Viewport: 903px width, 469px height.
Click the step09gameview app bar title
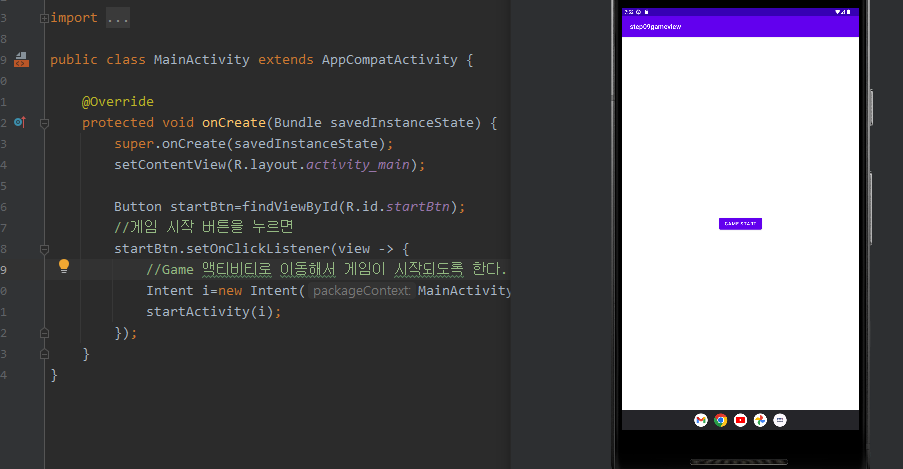click(655, 27)
